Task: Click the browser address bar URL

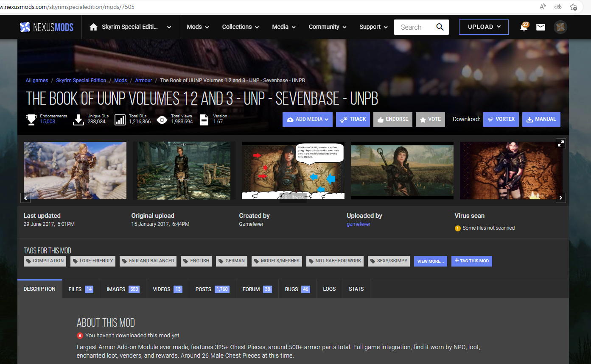Action: (68, 7)
